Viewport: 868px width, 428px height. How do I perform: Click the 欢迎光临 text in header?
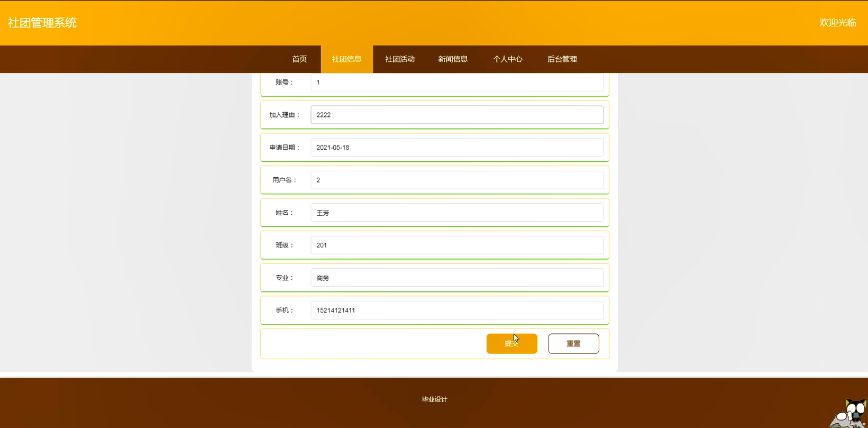pos(837,23)
